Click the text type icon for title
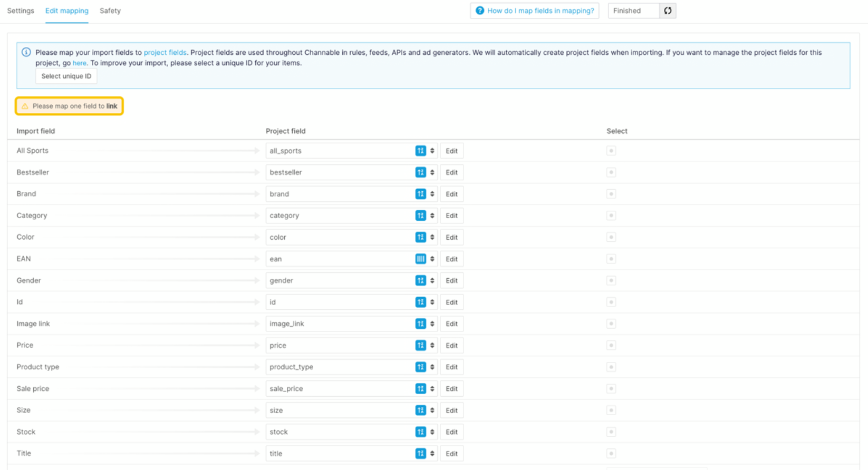Image resolution: width=868 pixels, height=470 pixels. click(420, 453)
